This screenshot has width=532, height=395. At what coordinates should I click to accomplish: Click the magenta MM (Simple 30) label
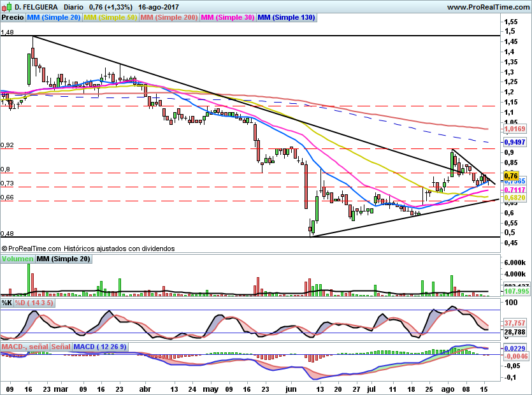point(227,18)
